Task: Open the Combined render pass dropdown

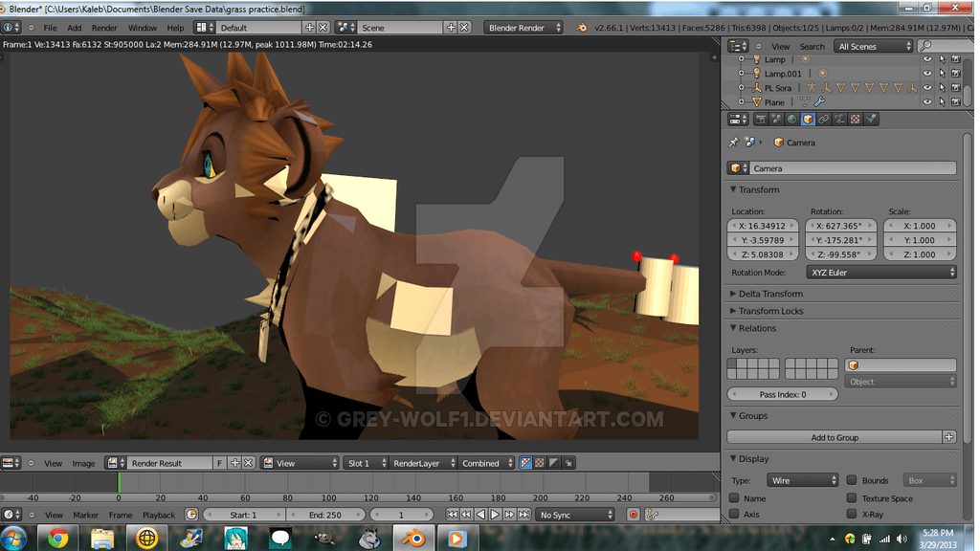Action: 487,463
